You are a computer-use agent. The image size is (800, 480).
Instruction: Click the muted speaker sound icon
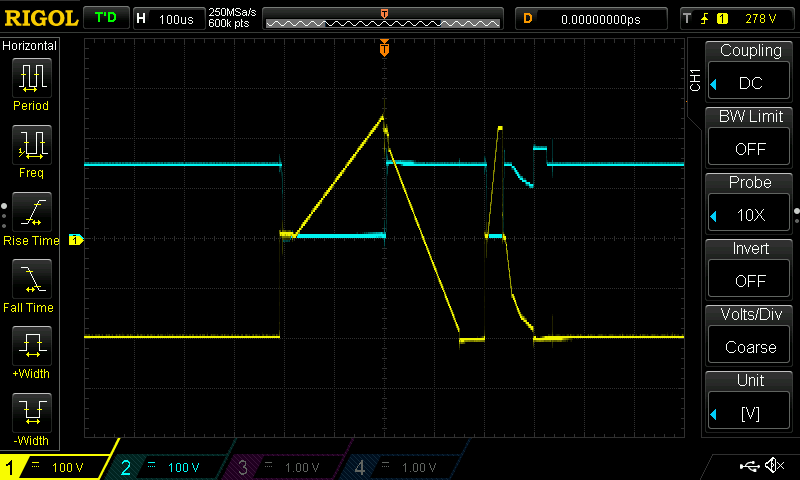coord(774,465)
